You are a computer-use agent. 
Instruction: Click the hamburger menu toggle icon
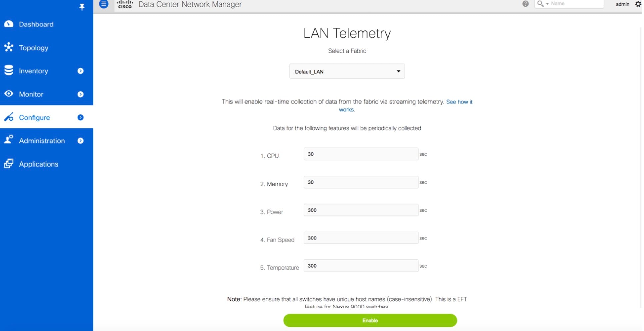(104, 4)
